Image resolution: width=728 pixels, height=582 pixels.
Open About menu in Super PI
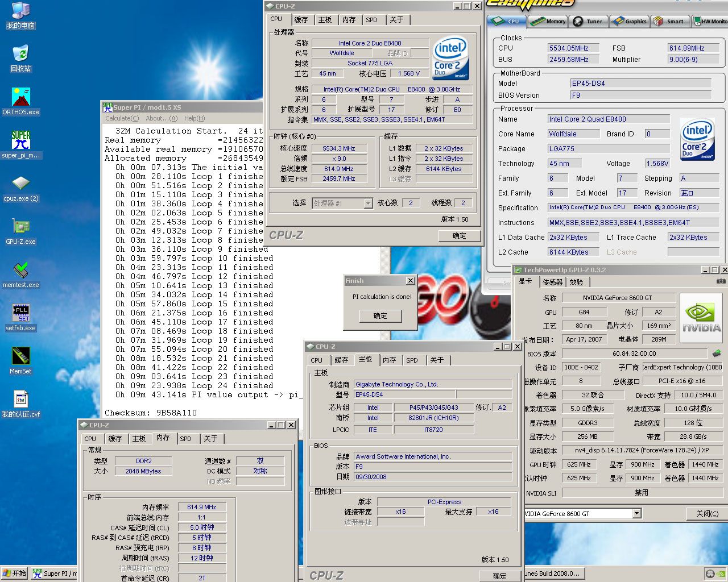click(162, 118)
